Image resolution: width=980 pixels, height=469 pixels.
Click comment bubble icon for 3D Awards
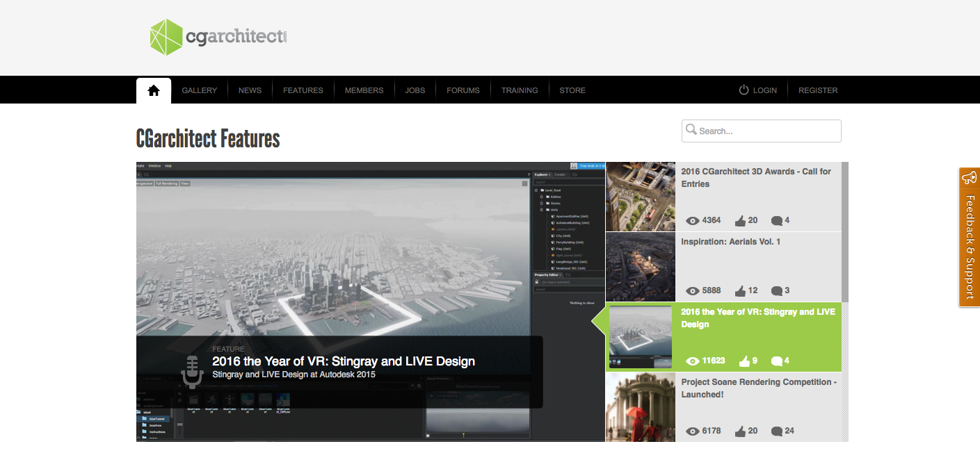tap(777, 221)
